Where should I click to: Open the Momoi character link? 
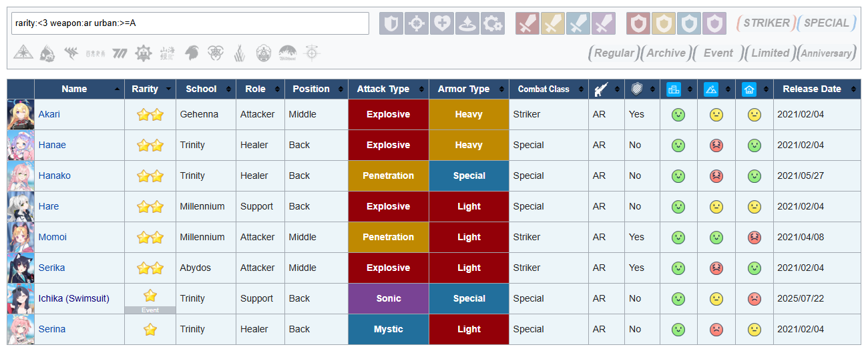click(x=52, y=237)
